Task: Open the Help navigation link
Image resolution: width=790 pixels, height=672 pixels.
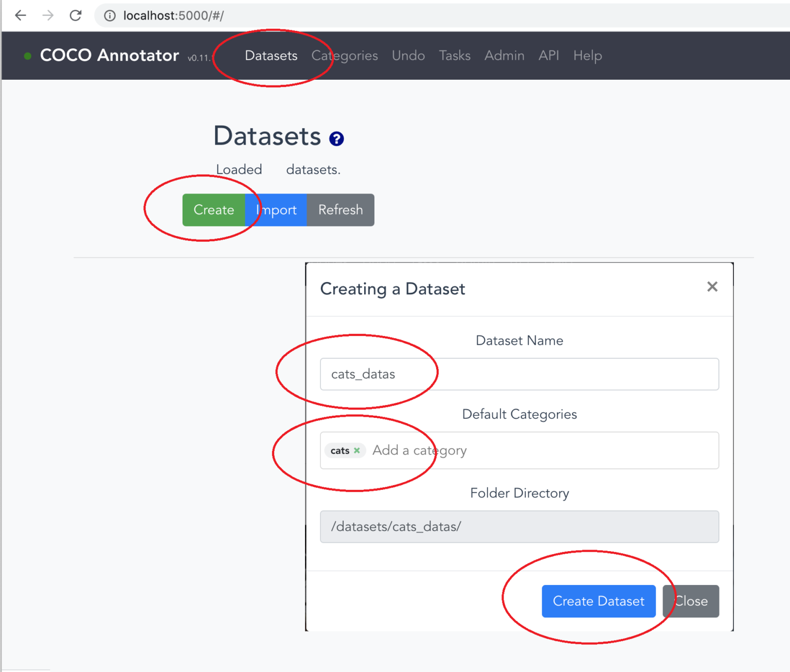Action: point(587,56)
